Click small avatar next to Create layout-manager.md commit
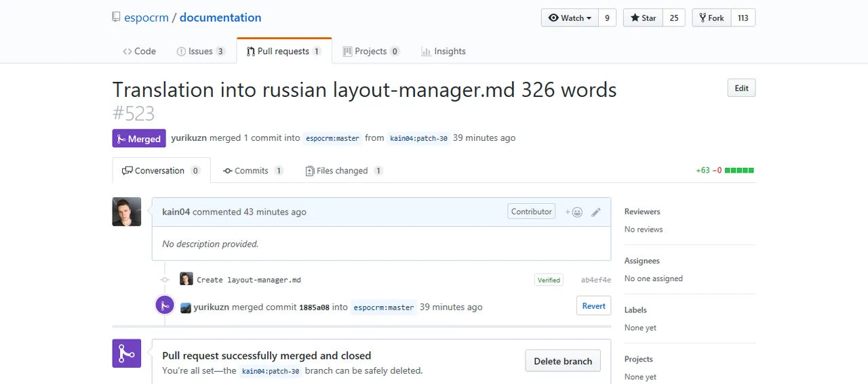This screenshot has width=868, height=384. [x=186, y=279]
